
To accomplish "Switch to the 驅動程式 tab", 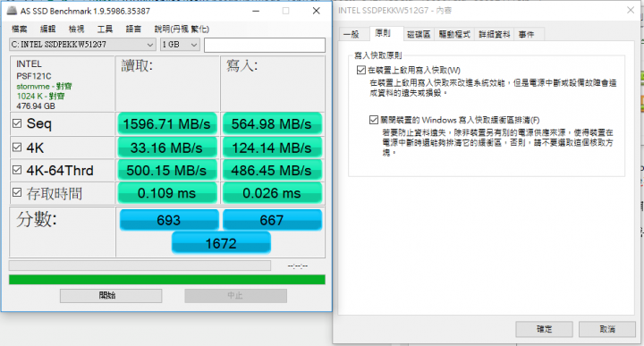I will 454,35.
